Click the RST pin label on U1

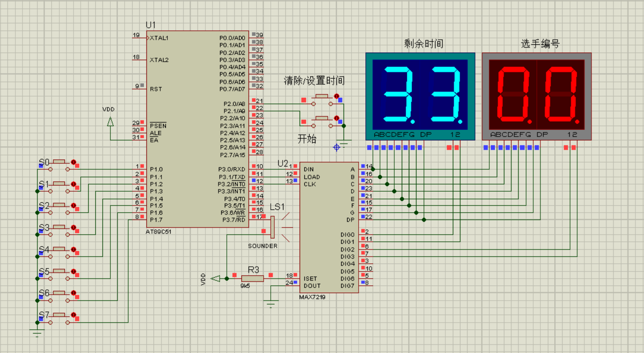(156, 89)
